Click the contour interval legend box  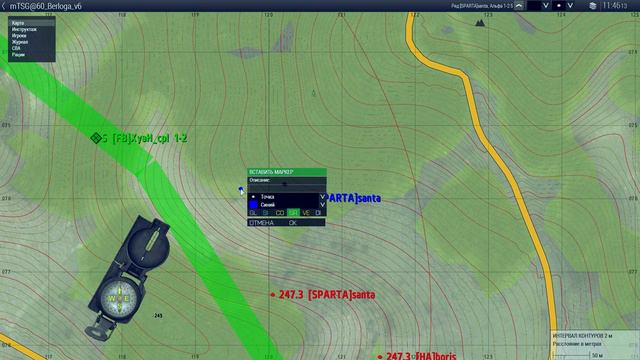coord(595,345)
